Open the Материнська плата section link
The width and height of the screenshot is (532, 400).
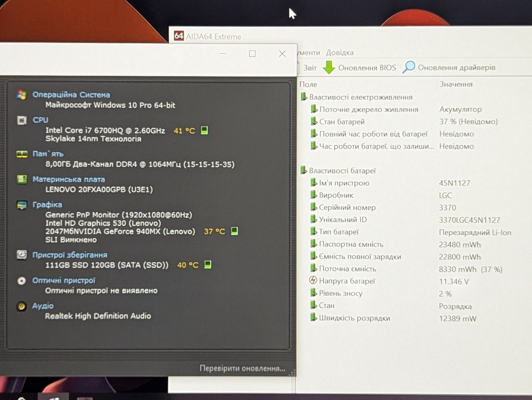click(x=69, y=179)
